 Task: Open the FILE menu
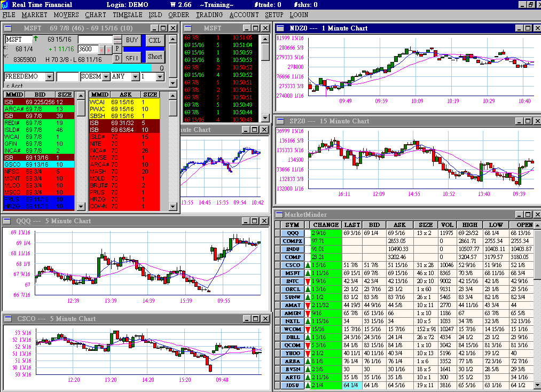click(9, 15)
